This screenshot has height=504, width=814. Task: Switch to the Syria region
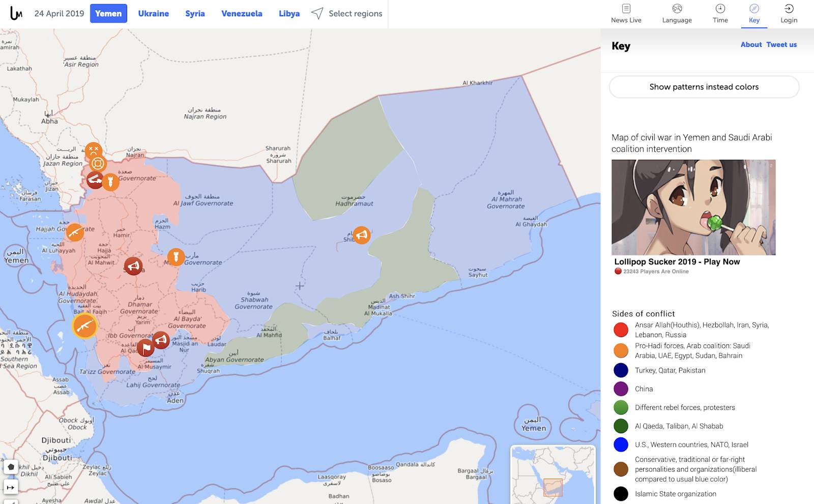click(195, 13)
